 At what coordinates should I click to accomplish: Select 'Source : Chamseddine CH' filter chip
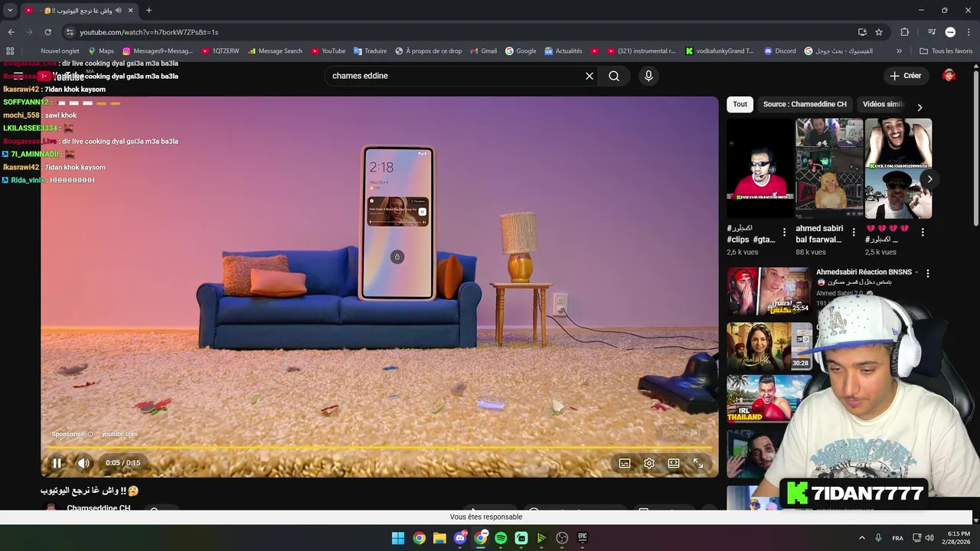click(x=805, y=104)
